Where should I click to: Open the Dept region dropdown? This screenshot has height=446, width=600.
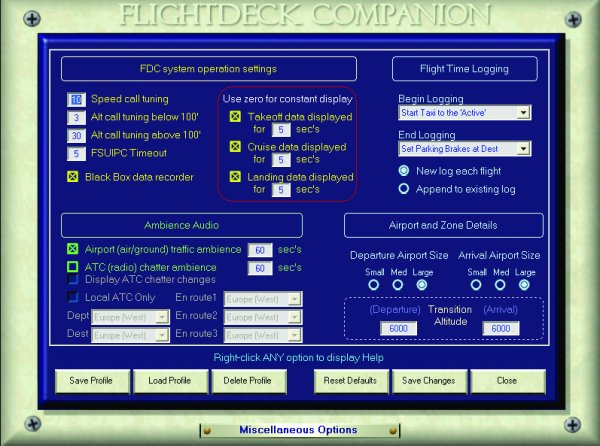pyautogui.click(x=162, y=317)
